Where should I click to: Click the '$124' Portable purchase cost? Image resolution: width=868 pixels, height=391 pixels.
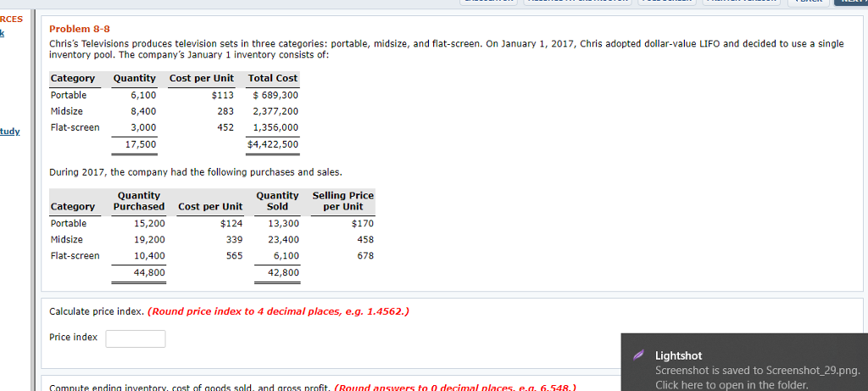(x=231, y=224)
